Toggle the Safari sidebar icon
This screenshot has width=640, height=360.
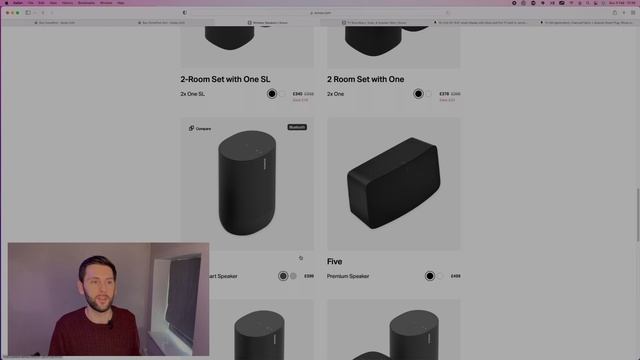(28, 13)
